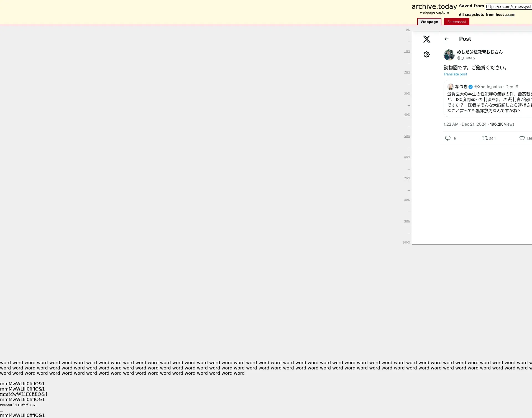Click the back arrow next to Post

pos(446,39)
